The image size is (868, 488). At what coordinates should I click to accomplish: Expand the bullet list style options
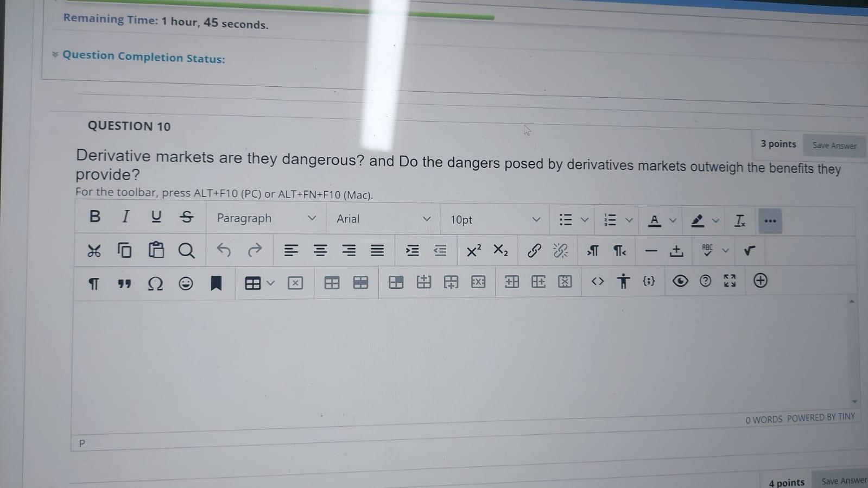point(585,220)
